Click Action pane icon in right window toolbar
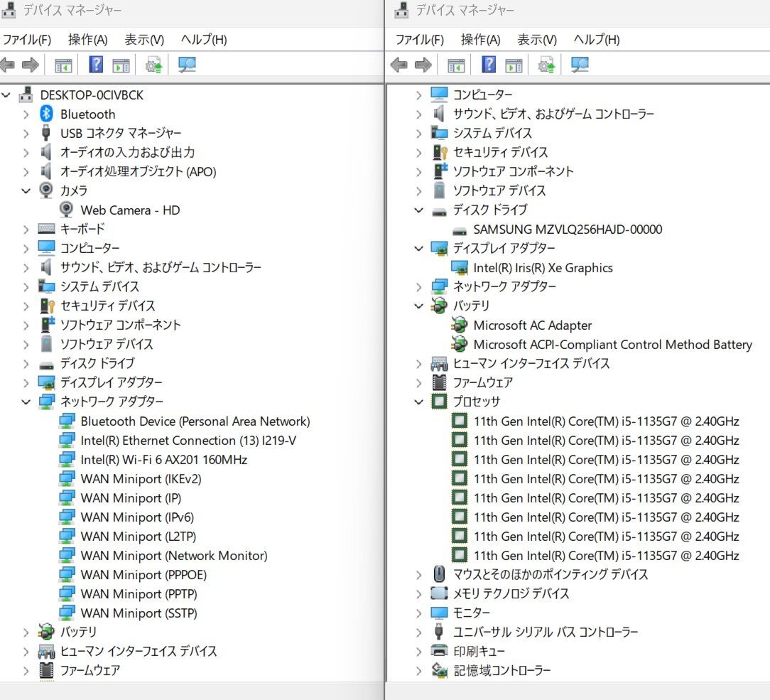The height and width of the screenshot is (700, 770). click(514, 65)
